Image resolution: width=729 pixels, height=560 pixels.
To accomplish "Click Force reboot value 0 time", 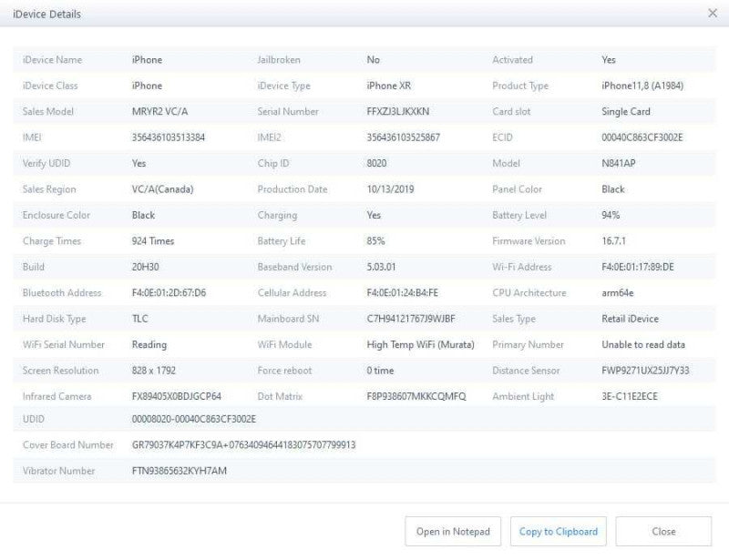I will pyautogui.click(x=380, y=371).
